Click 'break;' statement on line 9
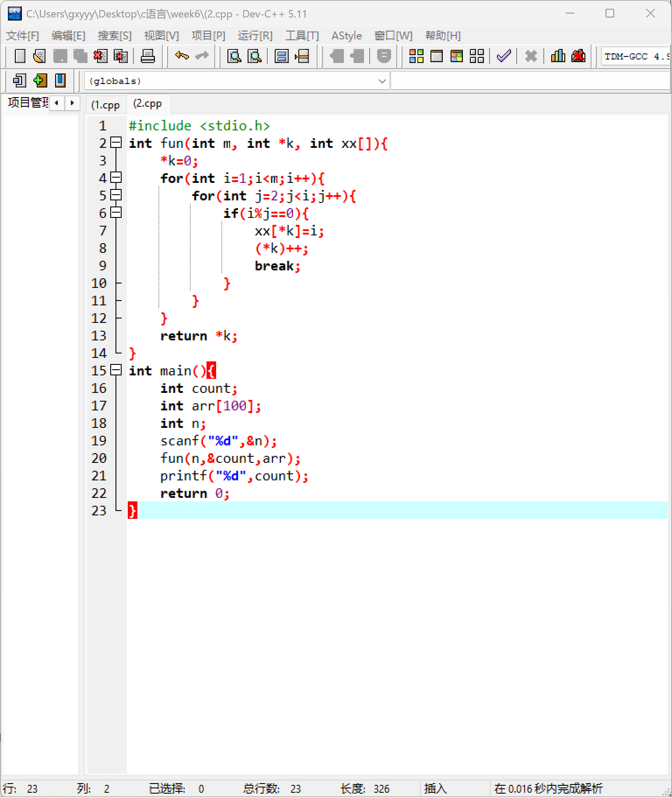 coord(277,266)
